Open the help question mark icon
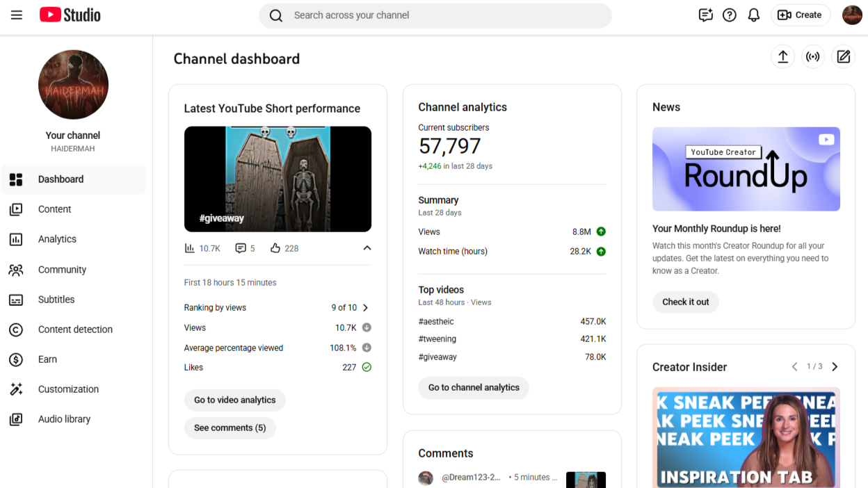Viewport: 868px width, 488px height. 729,15
